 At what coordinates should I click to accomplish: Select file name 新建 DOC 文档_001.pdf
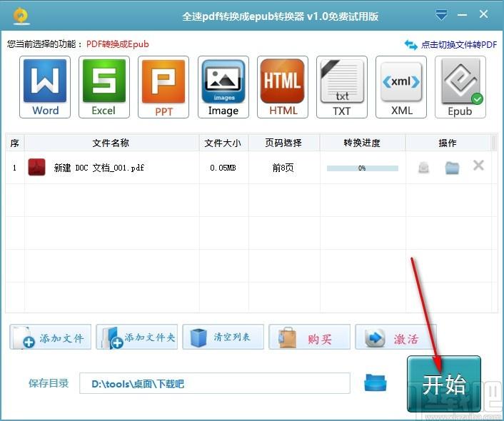point(99,168)
